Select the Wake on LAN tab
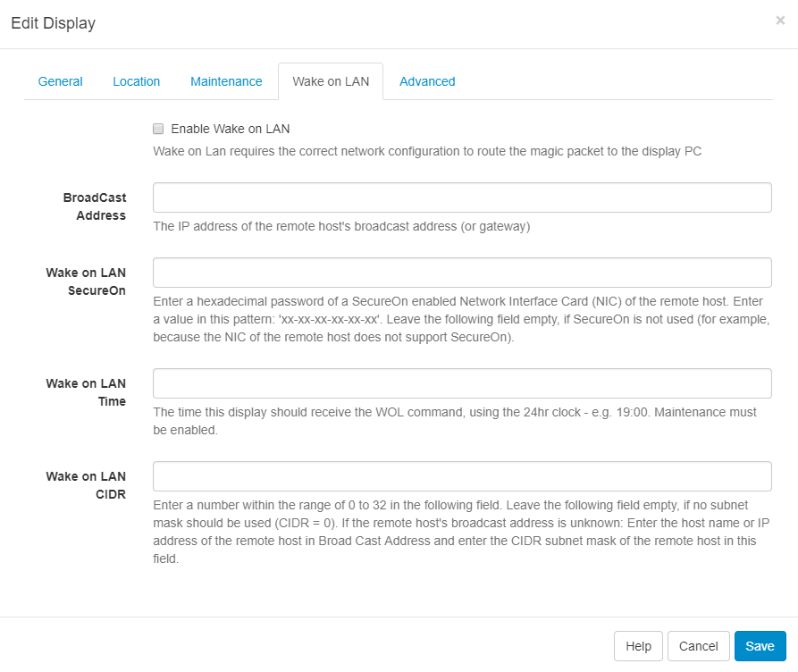798x672 pixels. 331,81
